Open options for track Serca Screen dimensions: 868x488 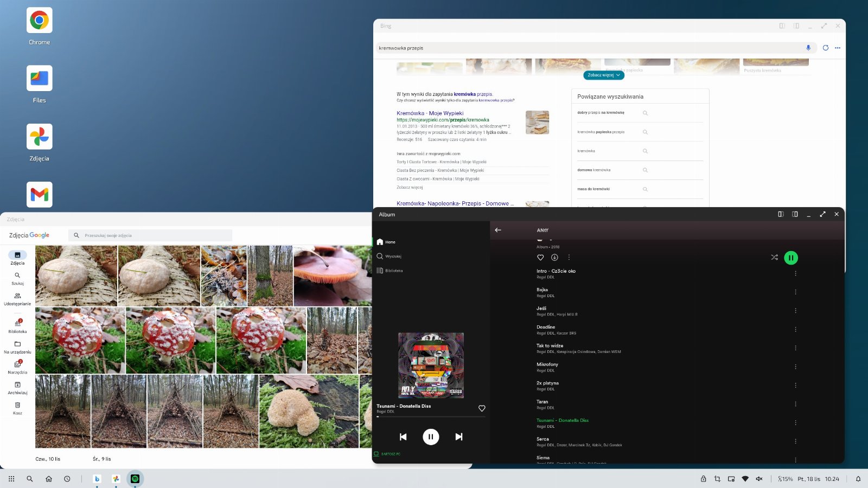796,441
